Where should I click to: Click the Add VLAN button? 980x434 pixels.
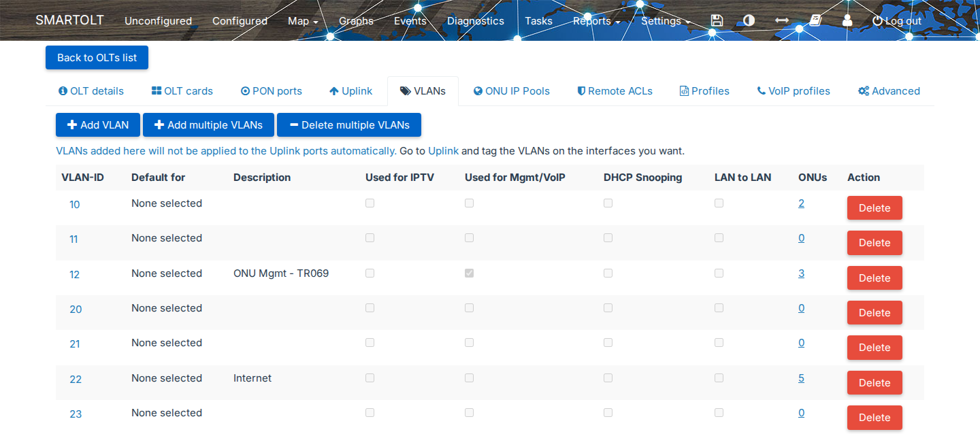(98, 125)
